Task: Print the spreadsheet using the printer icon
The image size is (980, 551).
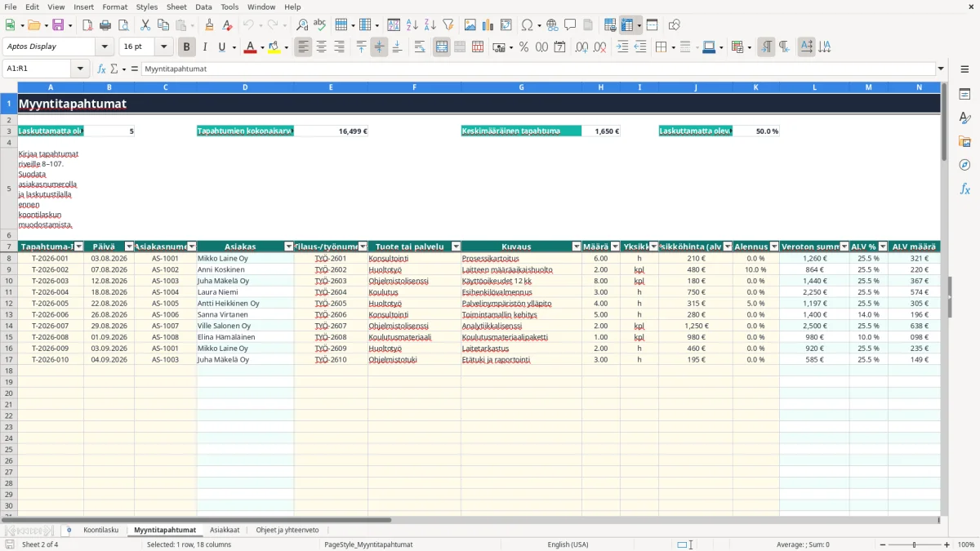Action: (x=105, y=25)
